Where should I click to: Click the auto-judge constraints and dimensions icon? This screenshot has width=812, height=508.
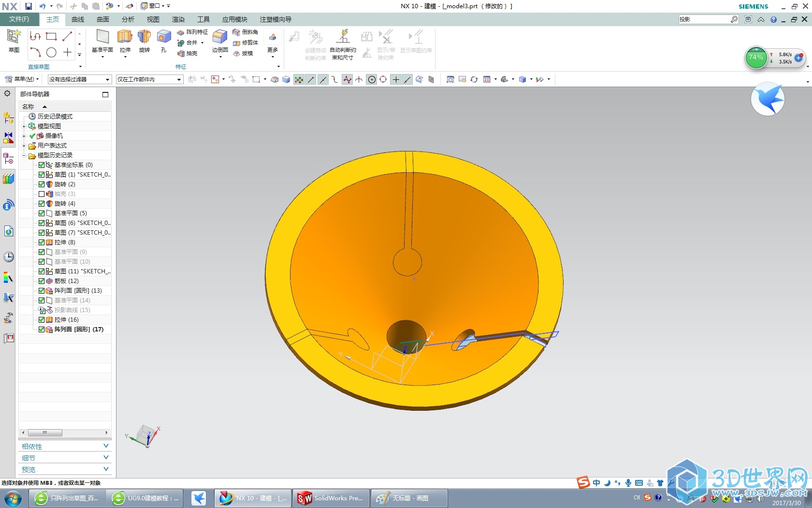[343, 45]
